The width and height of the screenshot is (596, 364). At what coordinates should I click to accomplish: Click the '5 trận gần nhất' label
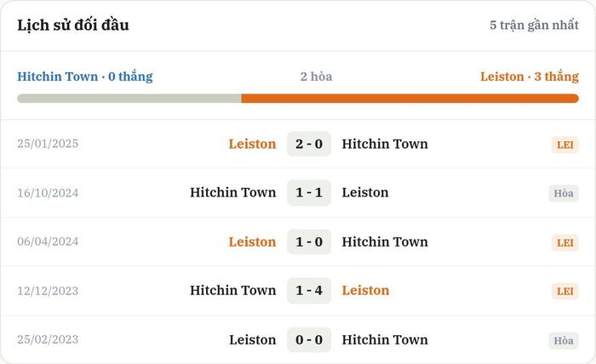pyautogui.click(x=534, y=25)
